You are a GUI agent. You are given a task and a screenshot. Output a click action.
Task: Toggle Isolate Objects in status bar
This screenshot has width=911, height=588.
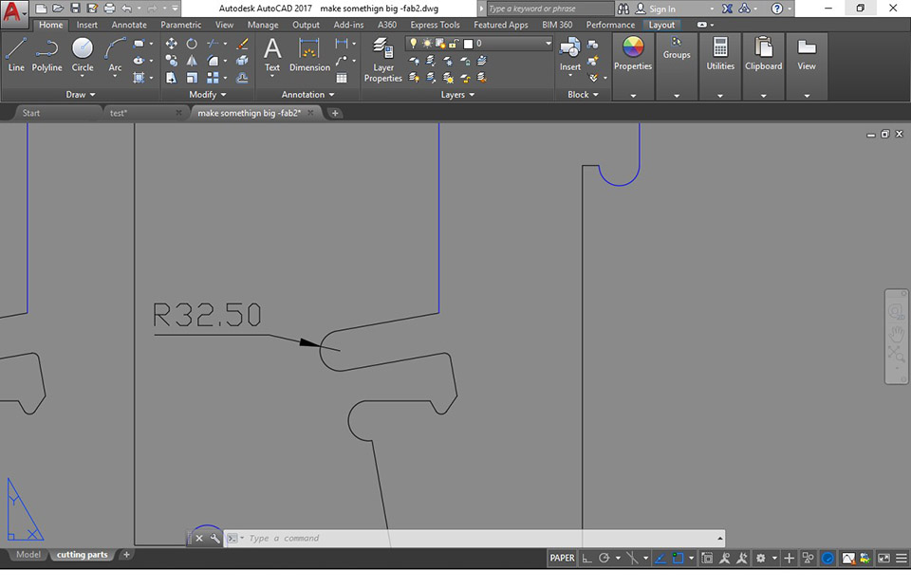click(808, 558)
